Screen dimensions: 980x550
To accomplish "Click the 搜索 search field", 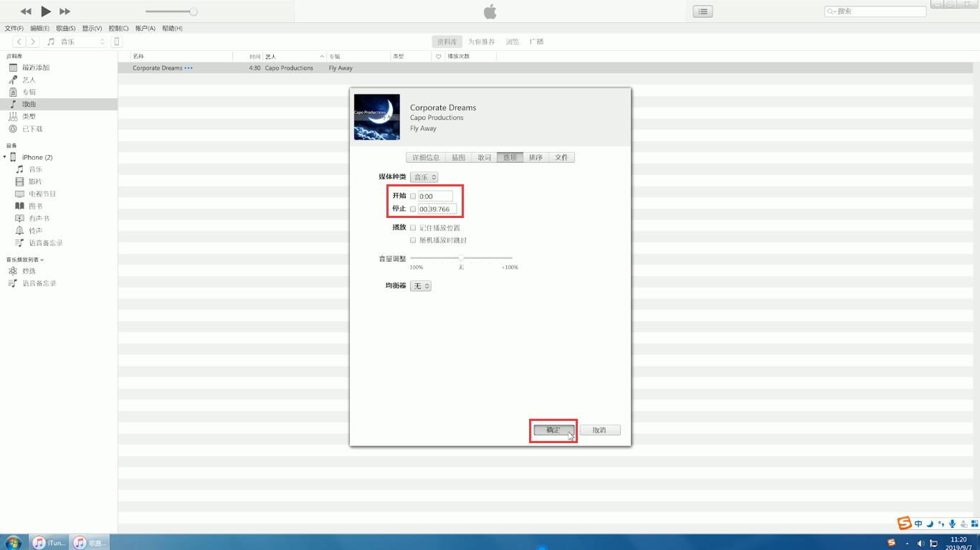I will click(875, 11).
